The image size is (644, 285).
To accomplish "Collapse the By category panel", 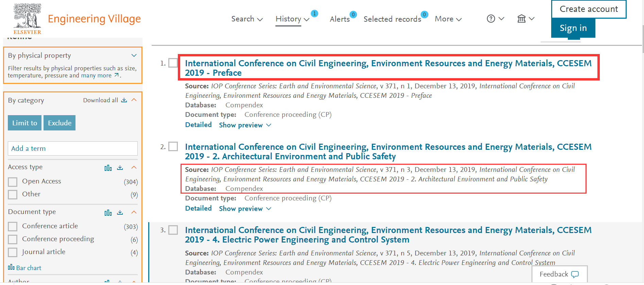I will (x=134, y=100).
